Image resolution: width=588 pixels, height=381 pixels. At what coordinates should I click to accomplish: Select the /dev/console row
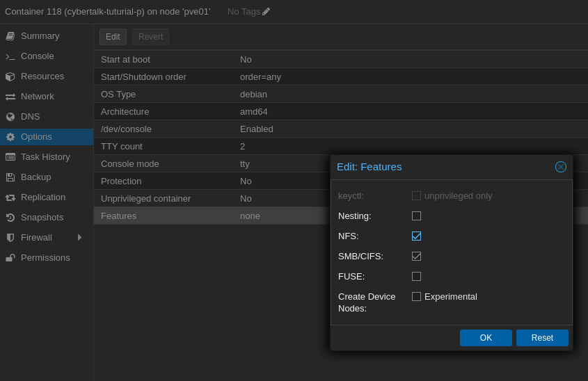341,129
